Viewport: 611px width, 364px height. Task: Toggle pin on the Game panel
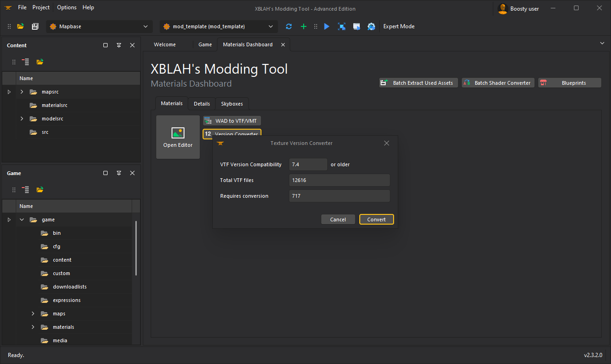[x=119, y=173]
